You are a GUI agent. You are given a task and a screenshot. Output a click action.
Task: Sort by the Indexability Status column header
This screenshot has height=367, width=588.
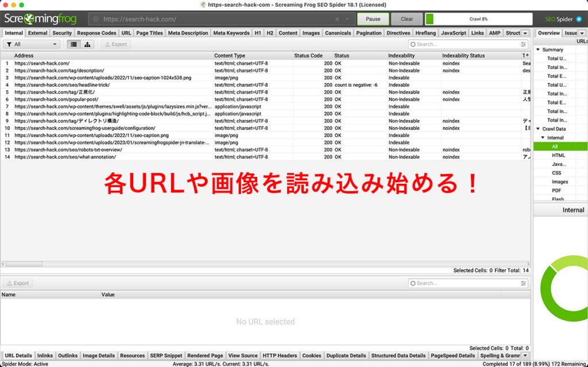click(481, 56)
